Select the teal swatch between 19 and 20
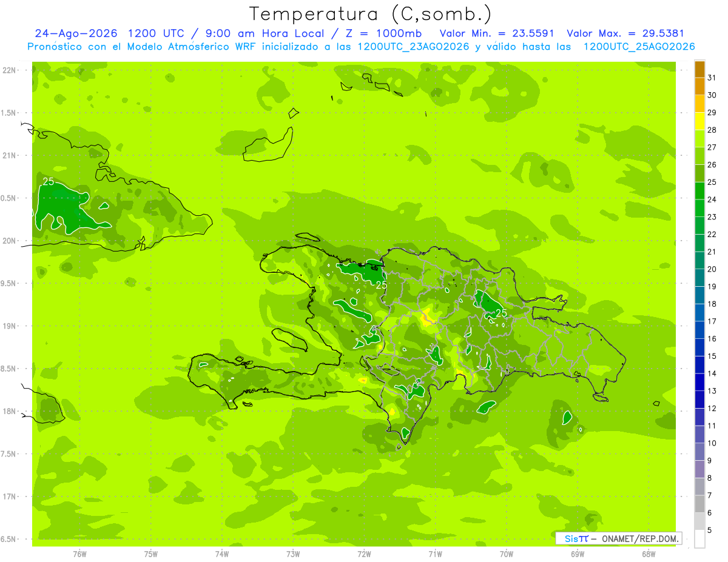This screenshot has width=728, height=562. [x=699, y=278]
